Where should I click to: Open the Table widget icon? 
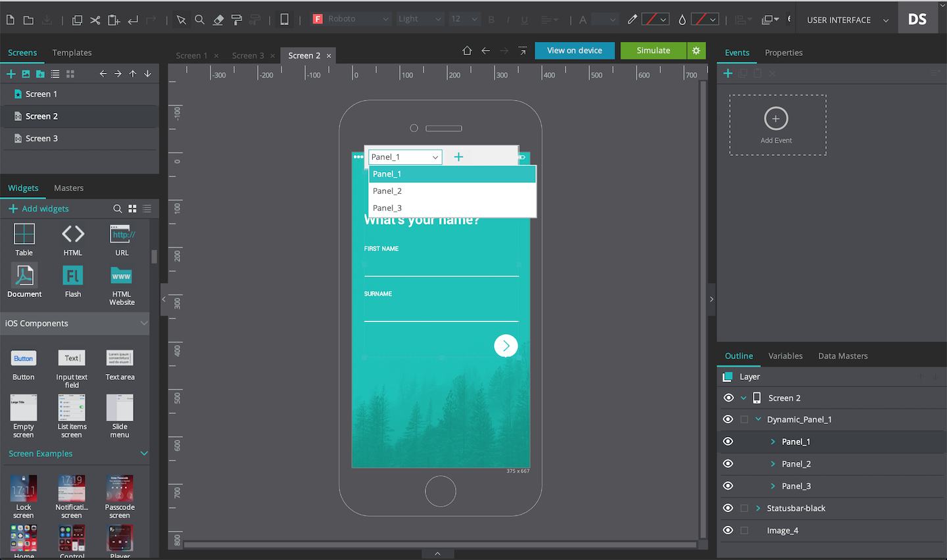(x=24, y=235)
